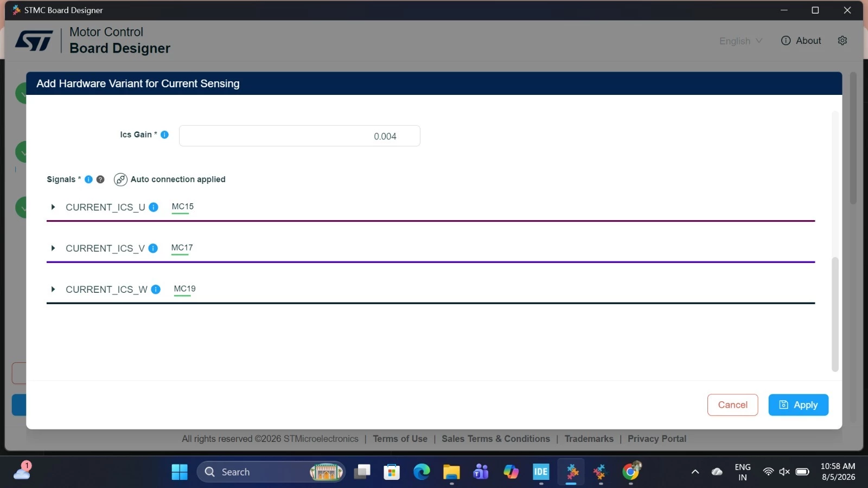Viewport: 868px width, 488px height.
Task: Expand the CURRENT_ICS_W signal row
Action: [x=53, y=290]
